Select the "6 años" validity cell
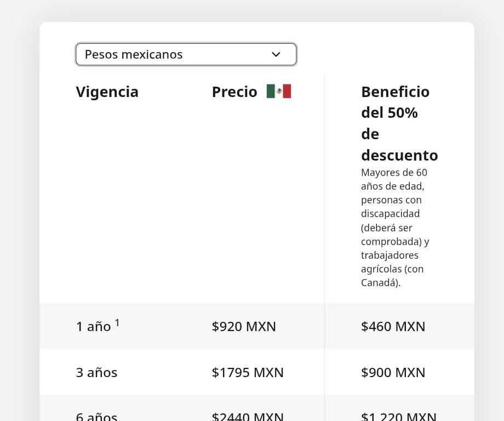504x421 pixels. tap(96, 417)
